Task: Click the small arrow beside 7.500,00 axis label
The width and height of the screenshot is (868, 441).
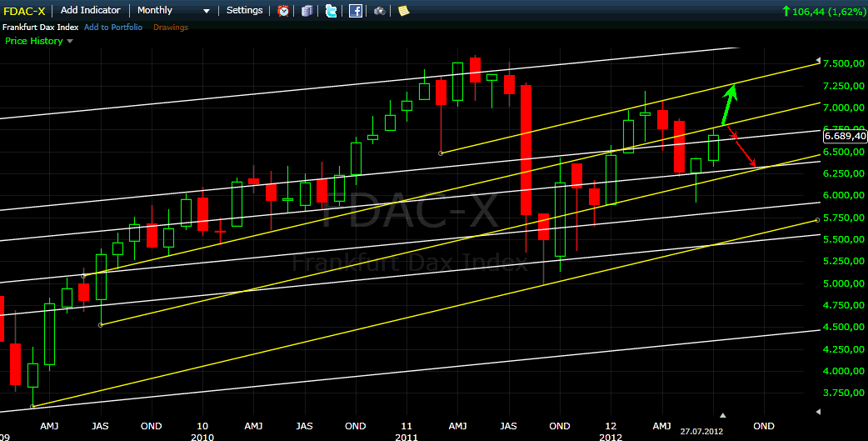Action: point(819,60)
